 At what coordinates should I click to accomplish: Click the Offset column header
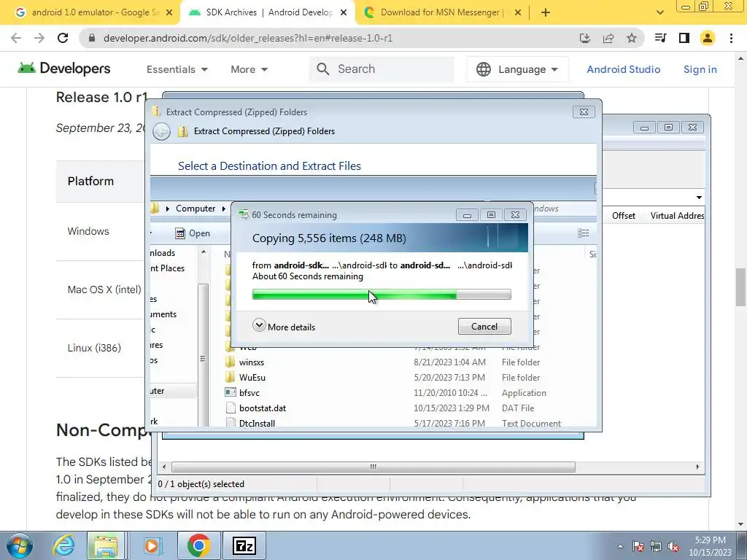(623, 216)
